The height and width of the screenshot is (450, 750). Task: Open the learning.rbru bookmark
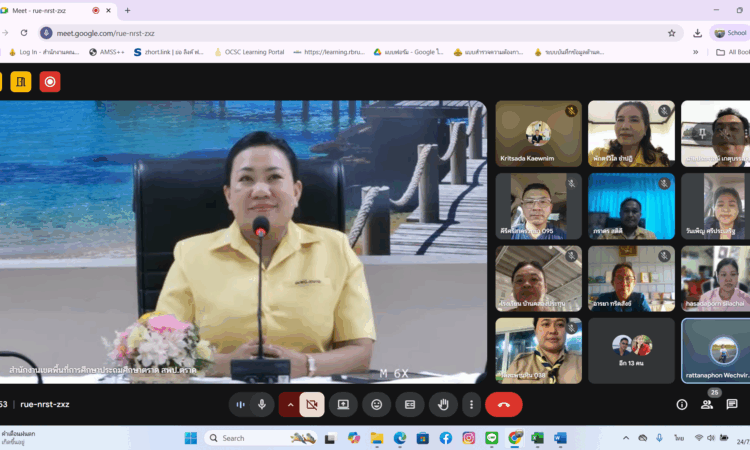pos(329,52)
